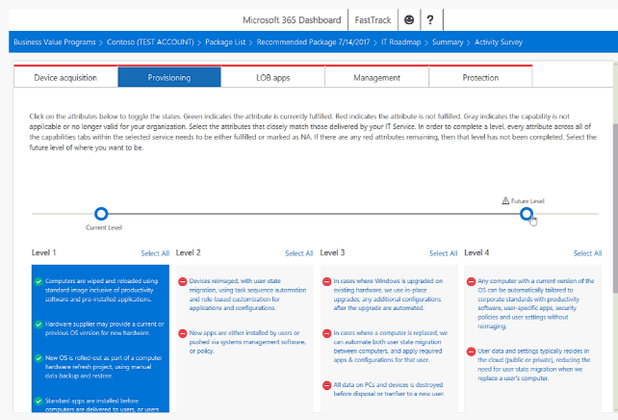Viewport: 618px width, 420px height.
Task: Open the Protection tab
Action: 480,77
